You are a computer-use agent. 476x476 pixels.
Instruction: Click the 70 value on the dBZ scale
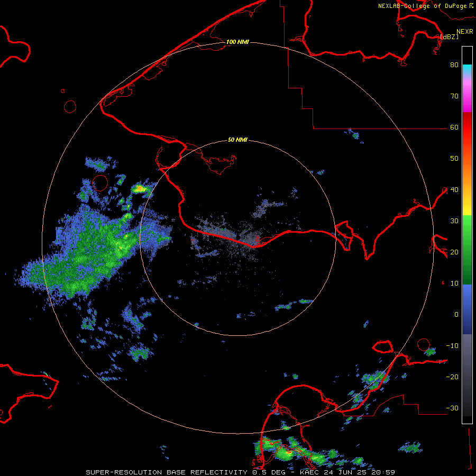pos(454,96)
